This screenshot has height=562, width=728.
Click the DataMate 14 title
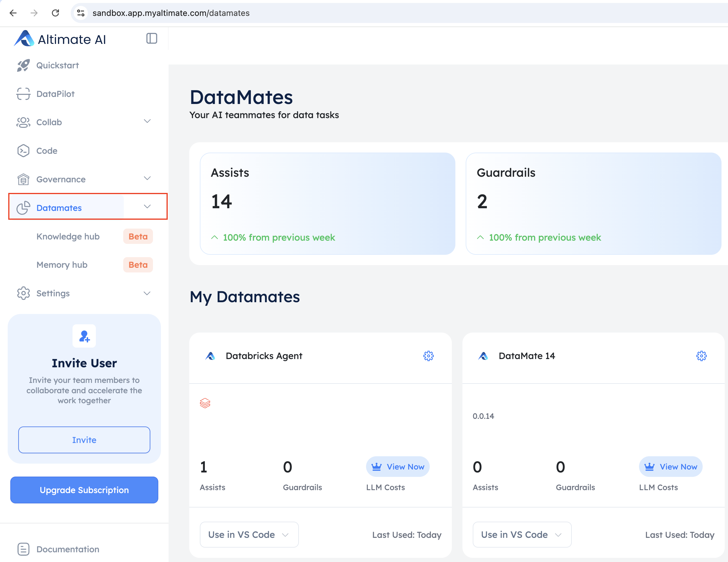pos(527,356)
